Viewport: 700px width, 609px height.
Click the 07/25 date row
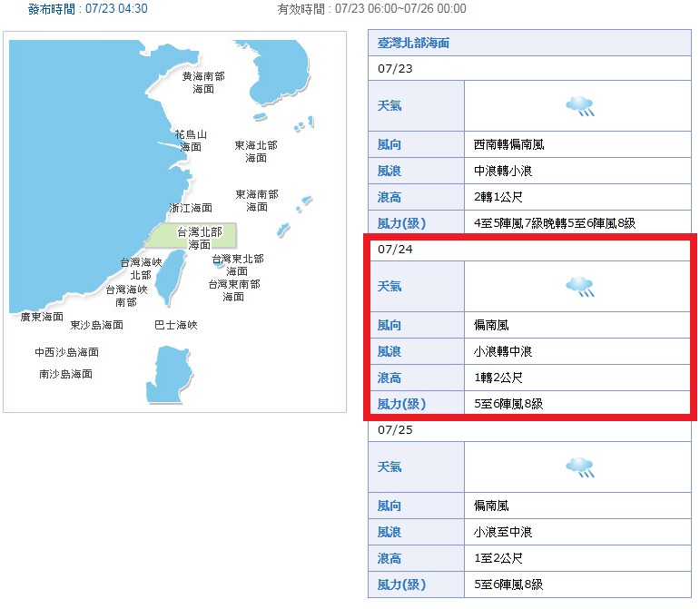[x=529, y=429]
